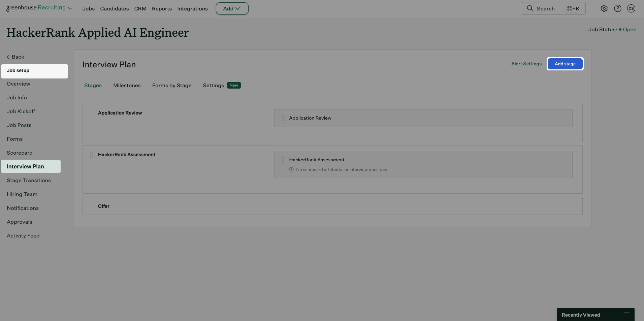Open Job Posts in the sidebar
Screen dimensions: 644x321
point(19,125)
